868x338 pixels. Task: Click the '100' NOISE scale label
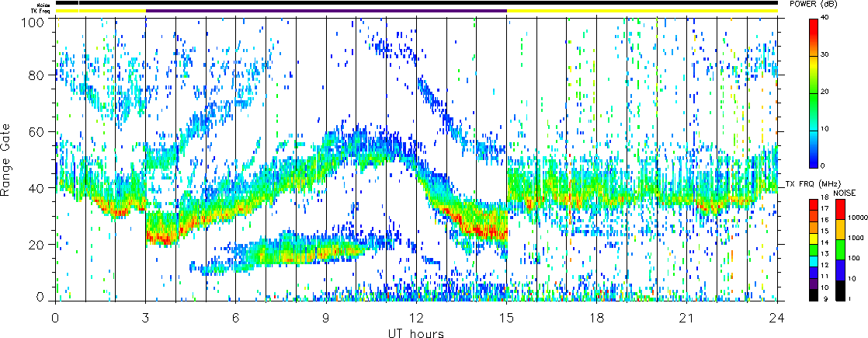[x=853, y=258]
